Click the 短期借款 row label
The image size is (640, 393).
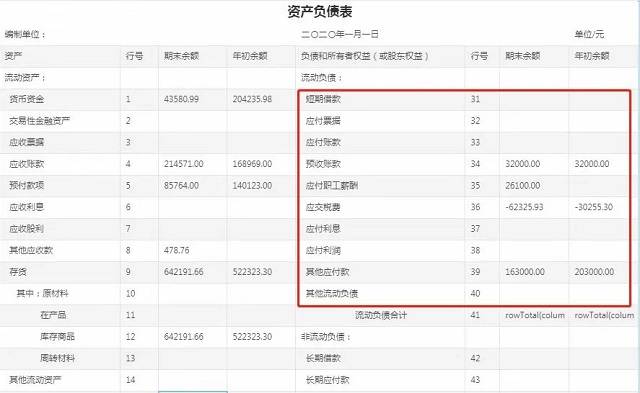click(x=323, y=99)
